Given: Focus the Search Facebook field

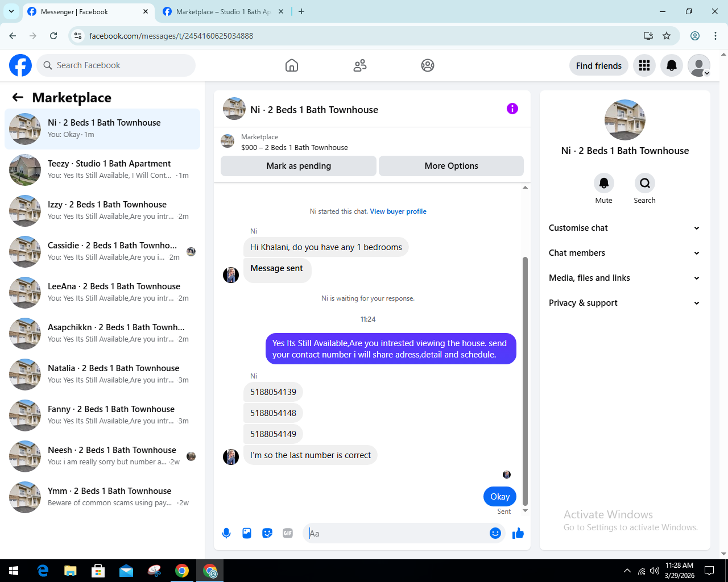Looking at the screenshot, I should pyautogui.click(x=116, y=65).
